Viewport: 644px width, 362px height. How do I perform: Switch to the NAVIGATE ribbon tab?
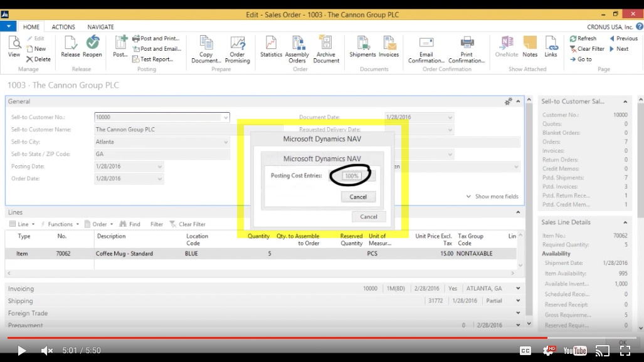click(x=100, y=27)
